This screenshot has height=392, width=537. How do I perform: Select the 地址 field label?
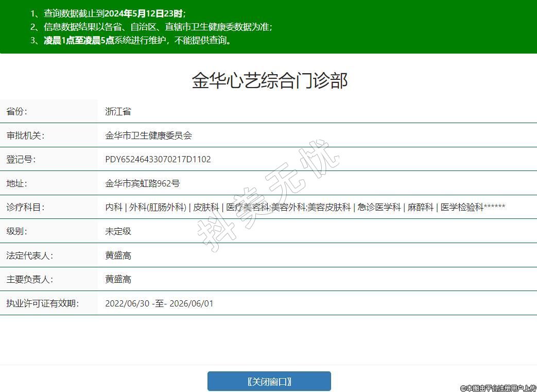16,183
